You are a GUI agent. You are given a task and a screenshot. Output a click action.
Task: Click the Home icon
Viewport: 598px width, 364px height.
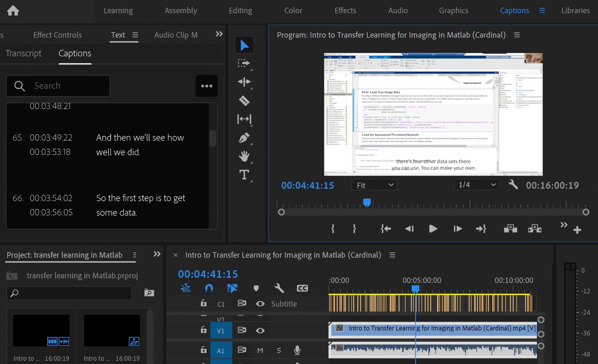(13, 10)
